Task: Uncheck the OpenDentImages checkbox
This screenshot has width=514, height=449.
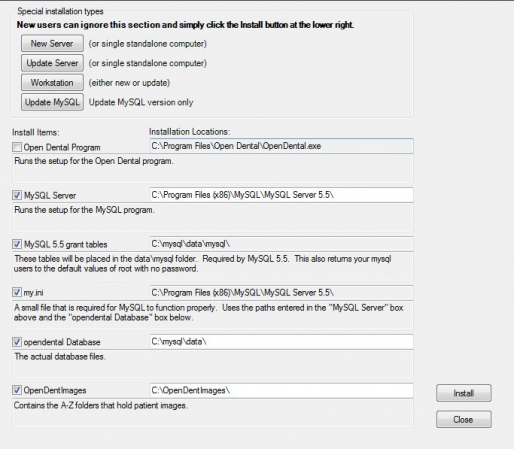Action: (17, 390)
